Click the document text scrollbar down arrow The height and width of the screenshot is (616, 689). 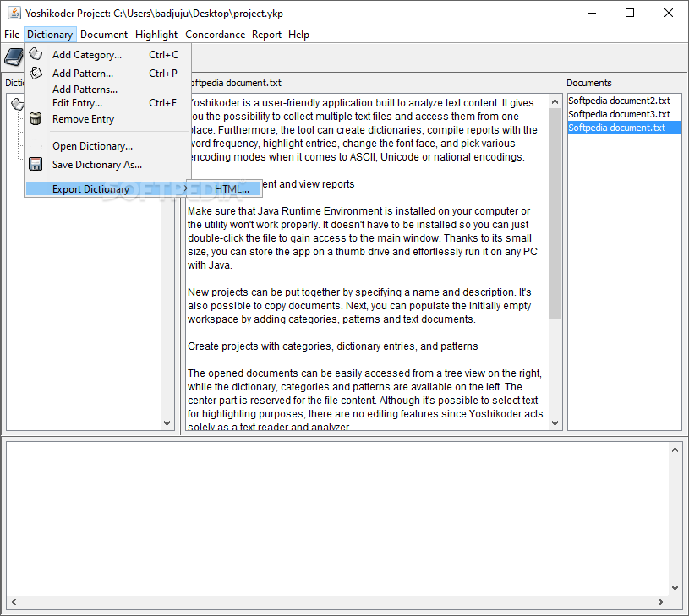555,422
